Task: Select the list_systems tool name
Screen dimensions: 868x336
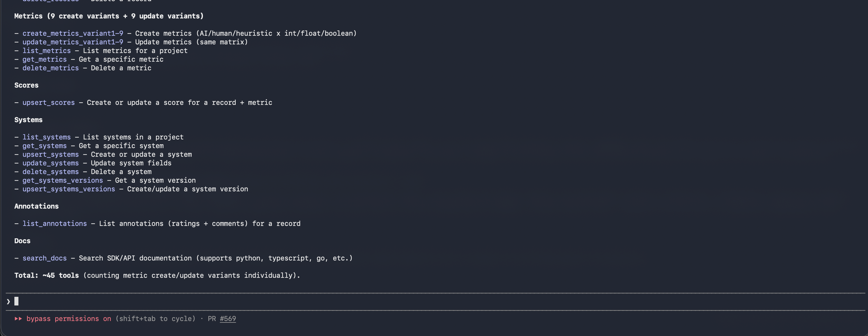Action: [x=47, y=137]
